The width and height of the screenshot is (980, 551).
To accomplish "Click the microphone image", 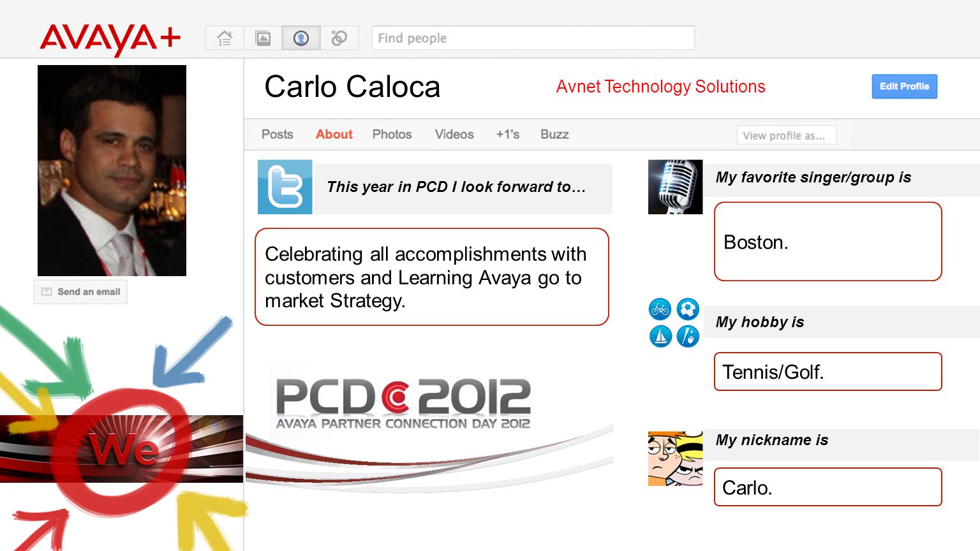I will tap(675, 187).
